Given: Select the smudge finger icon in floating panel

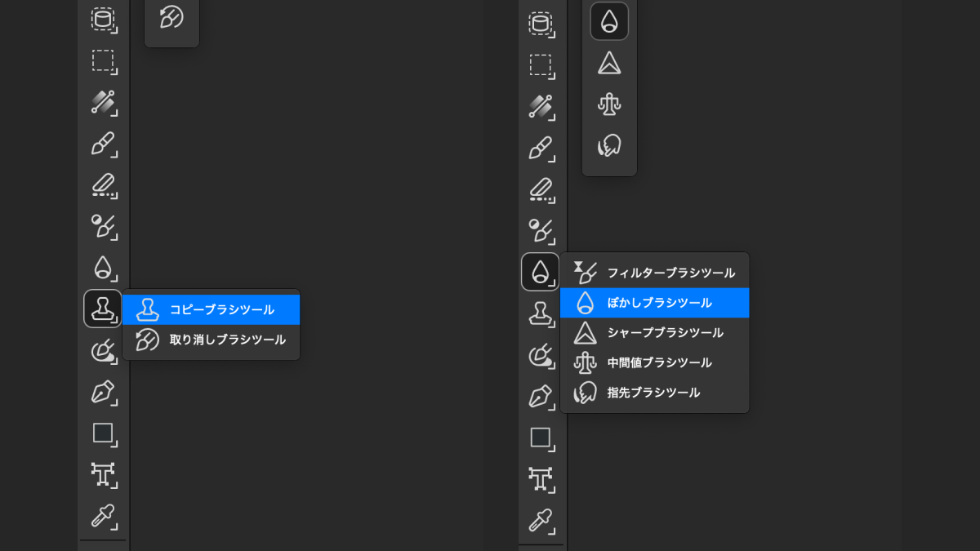Looking at the screenshot, I should pyautogui.click(x=609, y=146).
